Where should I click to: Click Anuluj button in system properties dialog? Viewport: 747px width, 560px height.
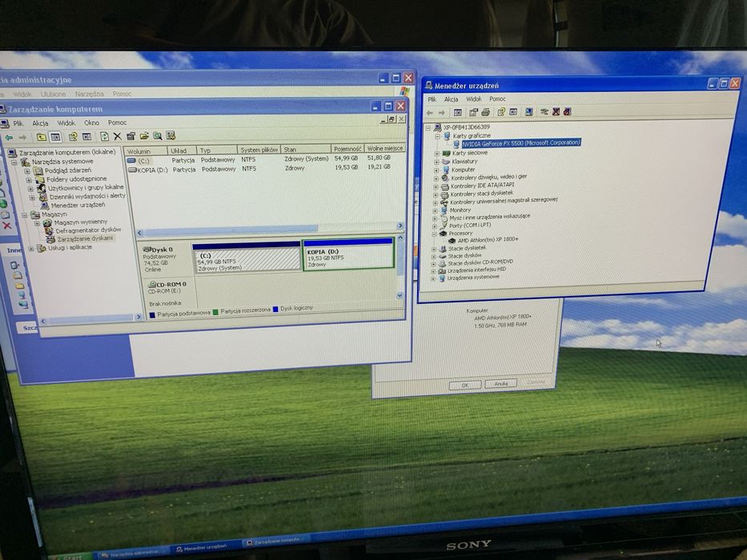[500, 384]
